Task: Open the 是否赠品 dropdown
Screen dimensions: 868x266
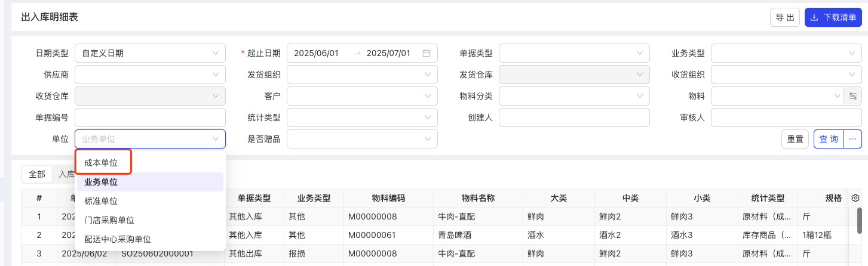Action: pos(362,139)
